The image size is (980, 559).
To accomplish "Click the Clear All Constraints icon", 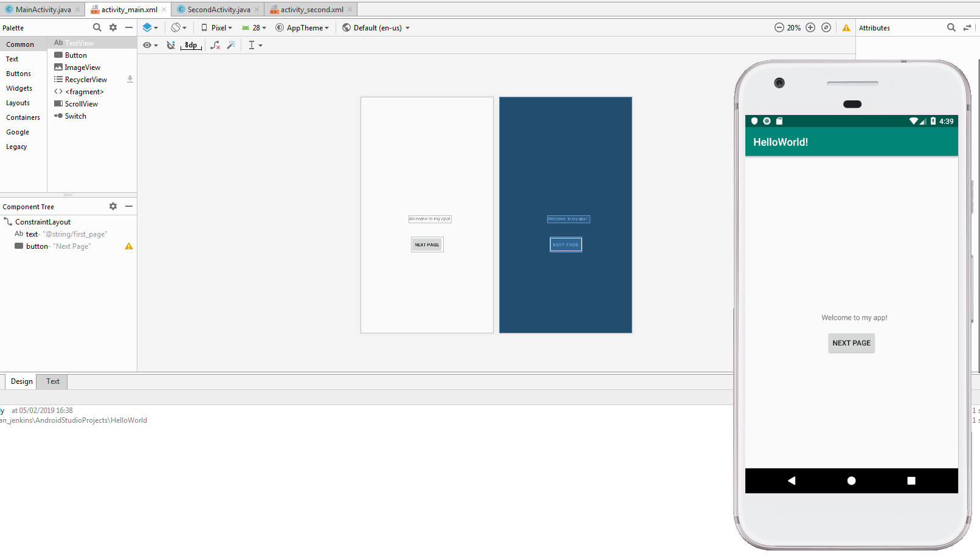I will click(215, 44).
